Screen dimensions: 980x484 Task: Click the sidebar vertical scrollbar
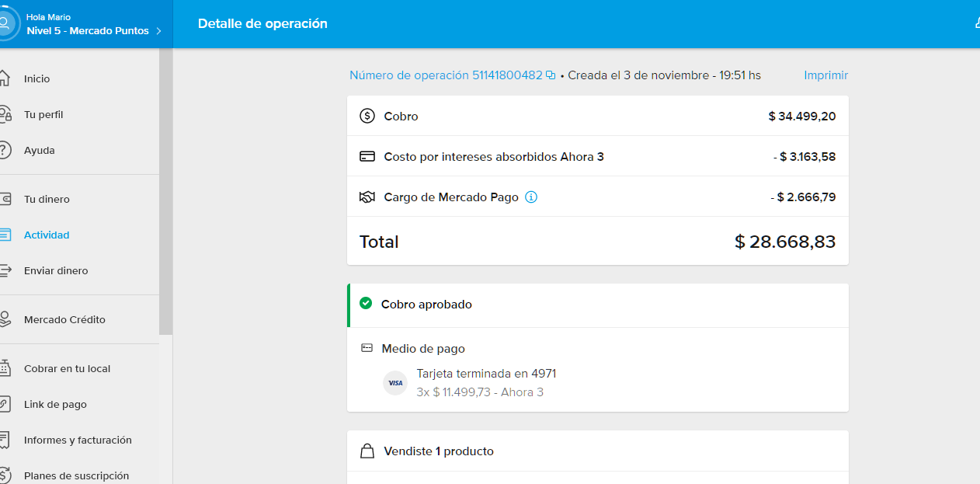(166, 191)
